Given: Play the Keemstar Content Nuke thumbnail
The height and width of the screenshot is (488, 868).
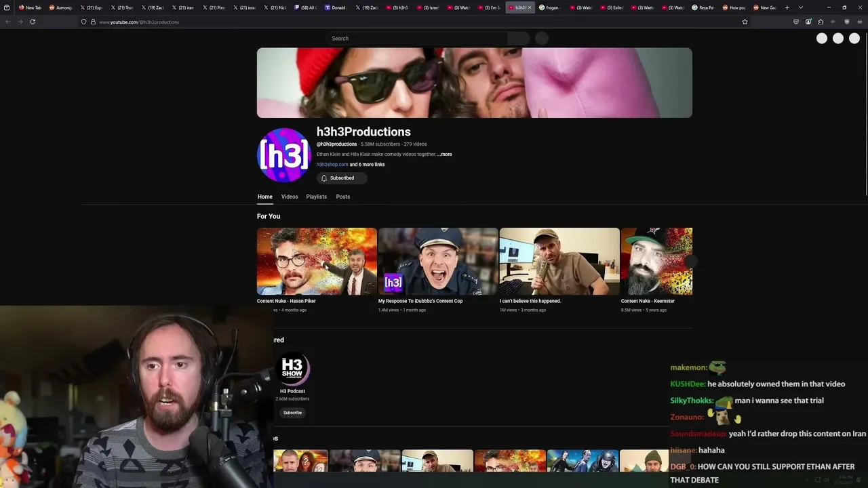Looking at the screenshot, I should (656, 261).
